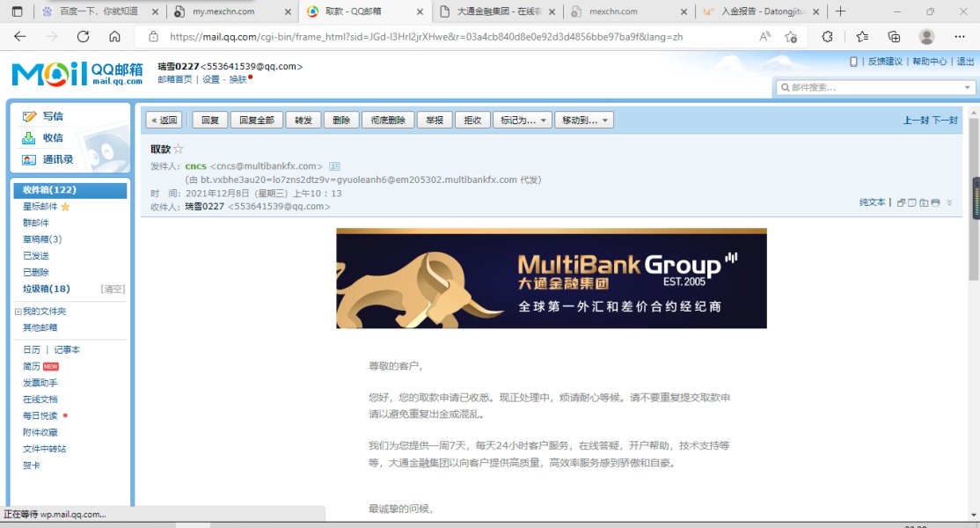
Task: Open 文件中转站 in sidebar
Action: click(x=44, y=449)
